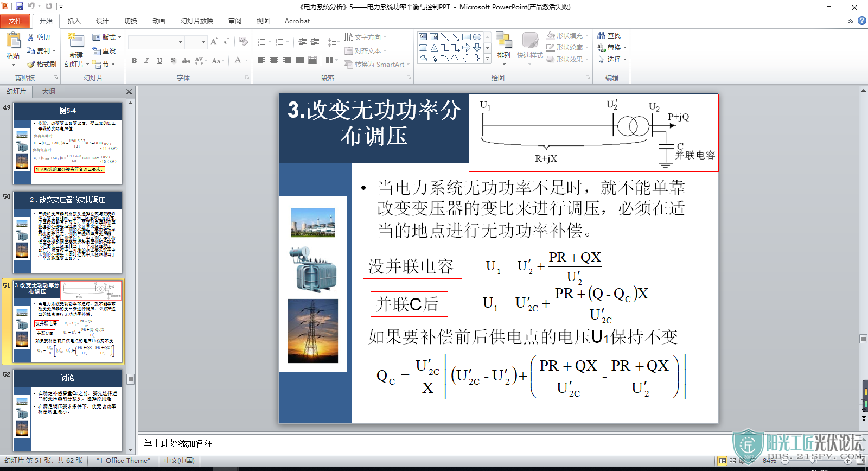Switch to Normal view in status bar

tap(723, 461)
